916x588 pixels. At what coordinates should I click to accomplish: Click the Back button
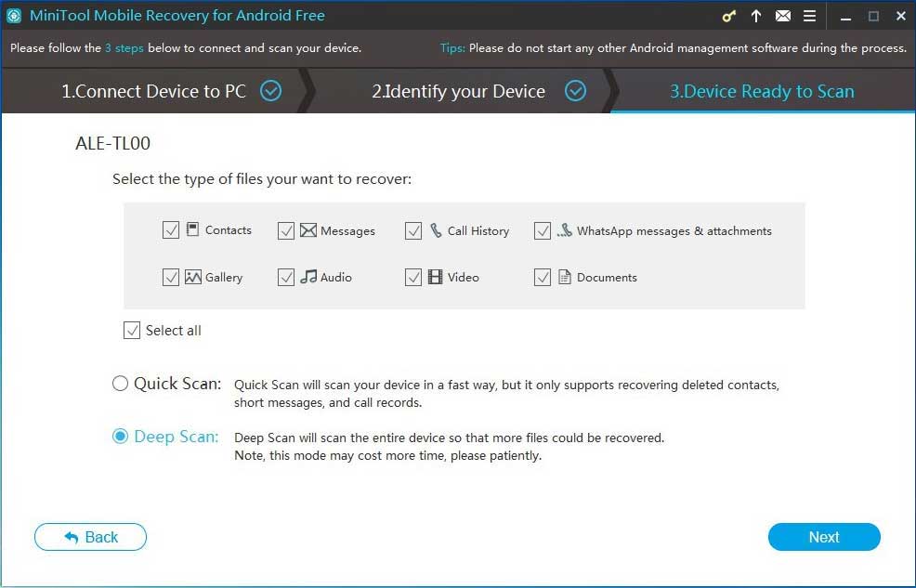[x=90, y=537]
